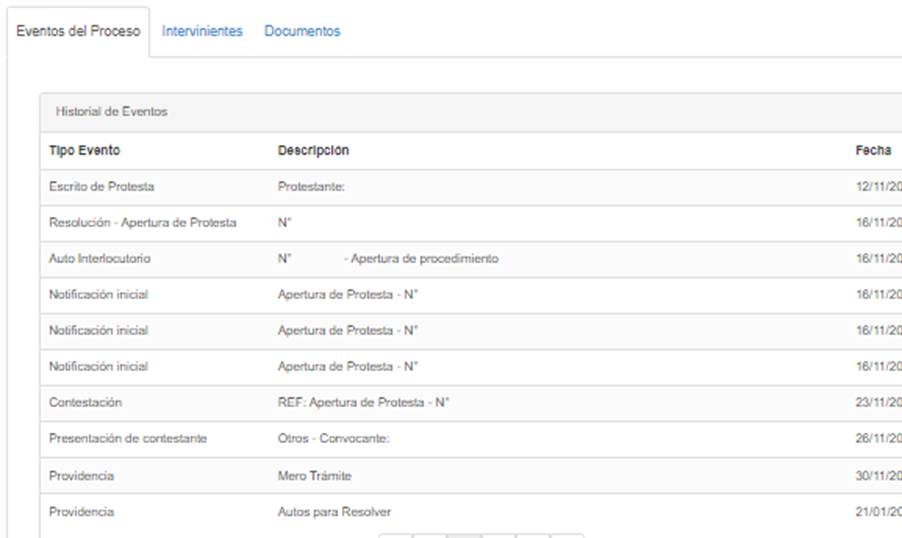This screenshot has width=902, height=538.
Task: Click the Historial de Eventos panel header
Action: (112, 112)
